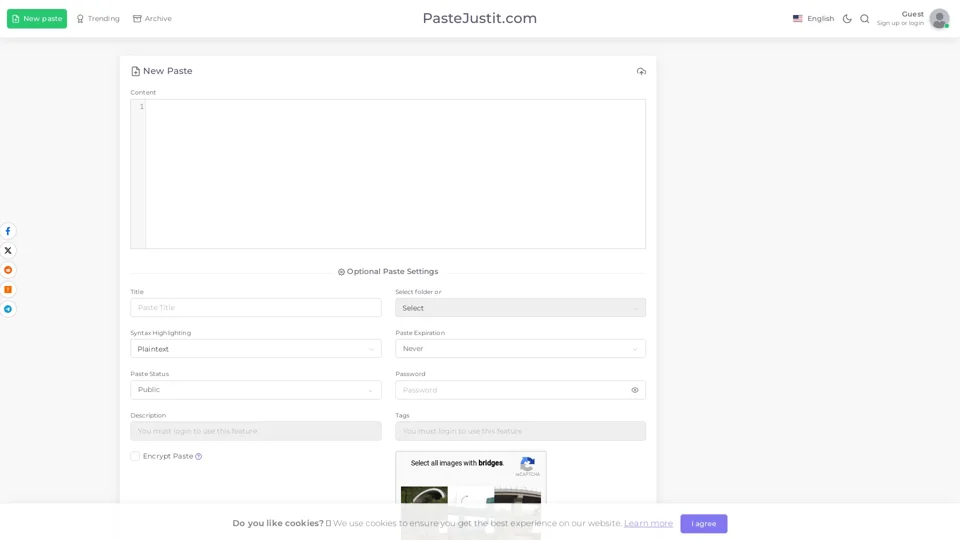Toggle dark mode moon icon
This screenshot has width=960, height=540.
[847, 18]
